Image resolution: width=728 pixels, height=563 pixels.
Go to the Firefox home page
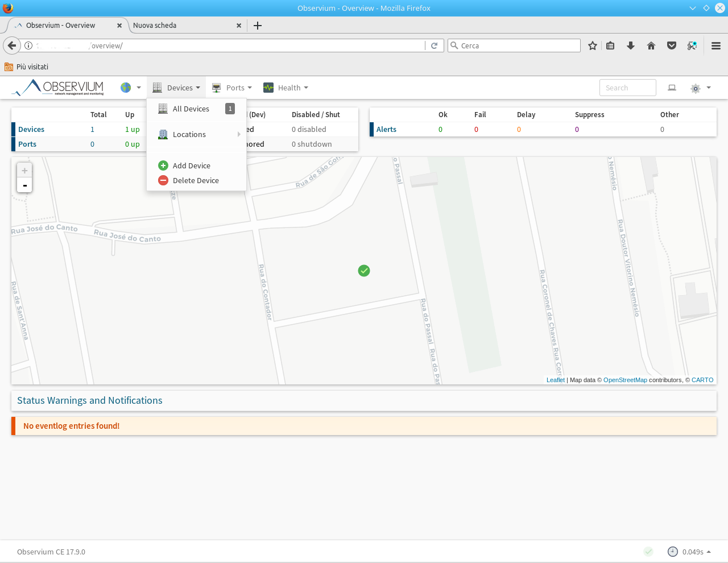[x=651, y=45]
